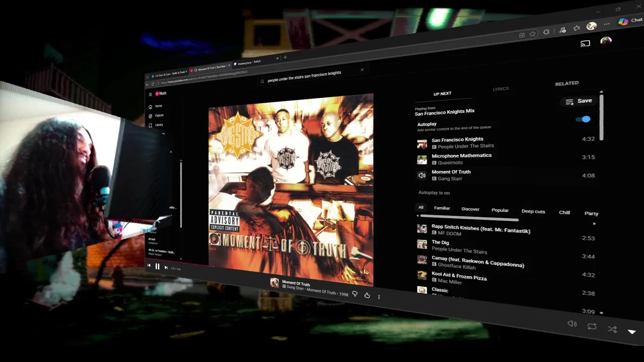The image size is (644, 362).
Task: Go to Library in the sidebar
Action: [156, 125]
